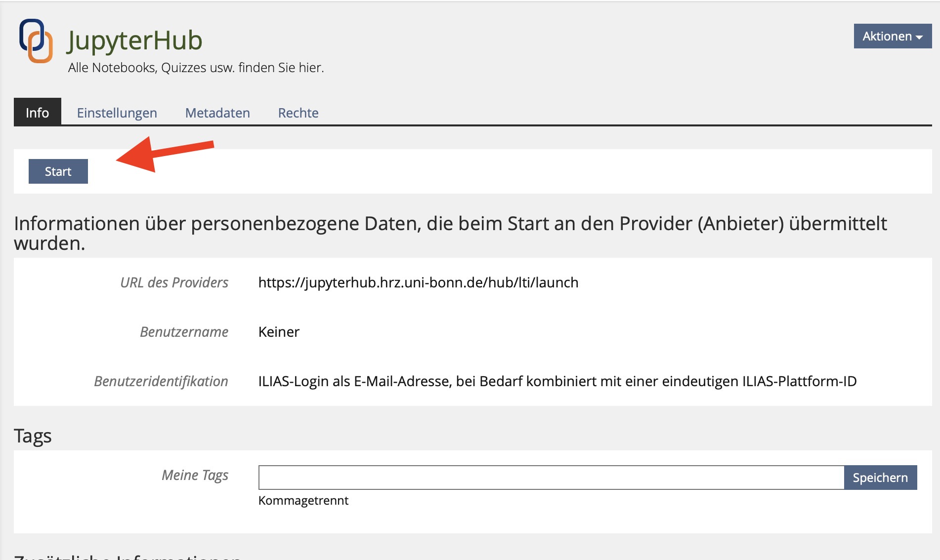Click the JupyterHub page title
This screenshot has height=560, width=940.
pyautogui.click(x=134, y=40)
